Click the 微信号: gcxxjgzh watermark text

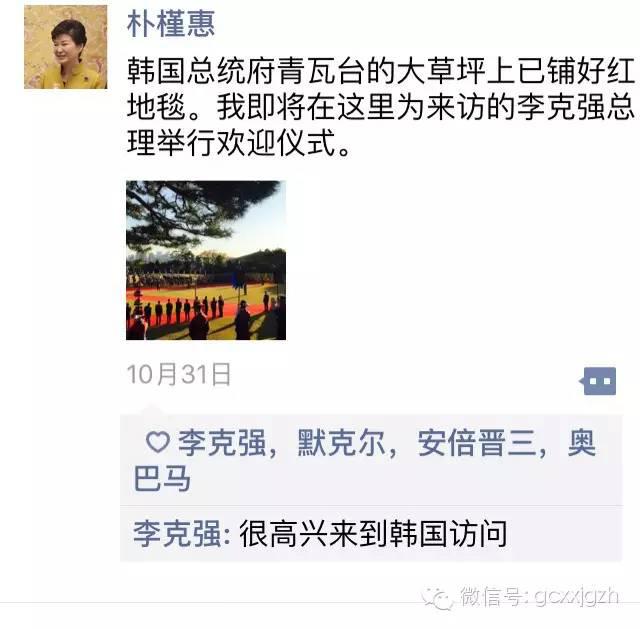pyautogui.click(x=540, y=597)
